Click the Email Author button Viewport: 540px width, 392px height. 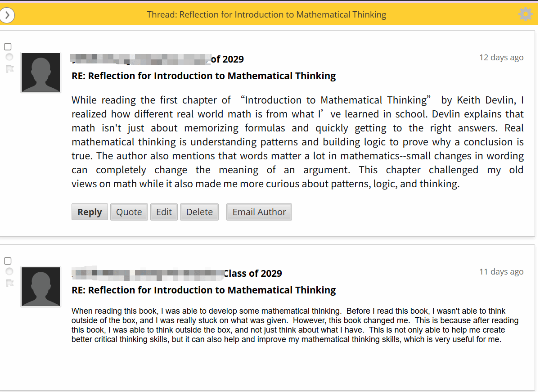coord(259,212)
